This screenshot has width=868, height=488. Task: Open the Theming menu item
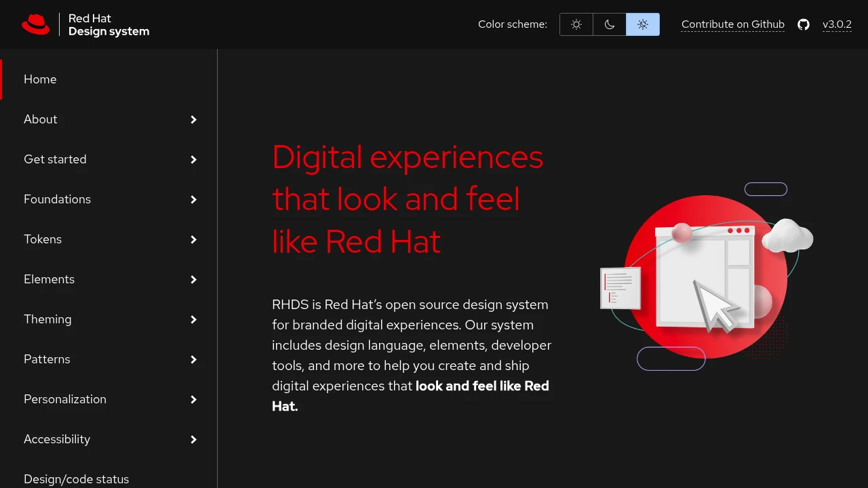click(x=47, y=319)
